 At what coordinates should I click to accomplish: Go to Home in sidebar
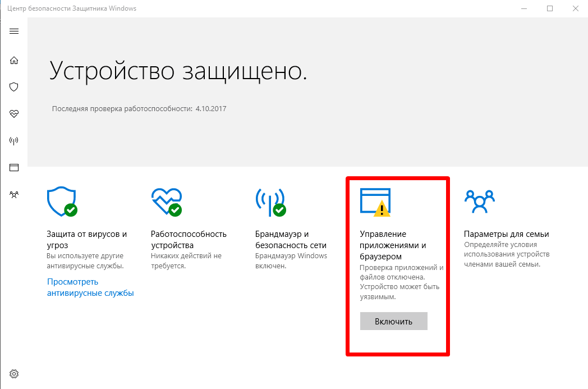pyautogui.click(x=14, y=61)
